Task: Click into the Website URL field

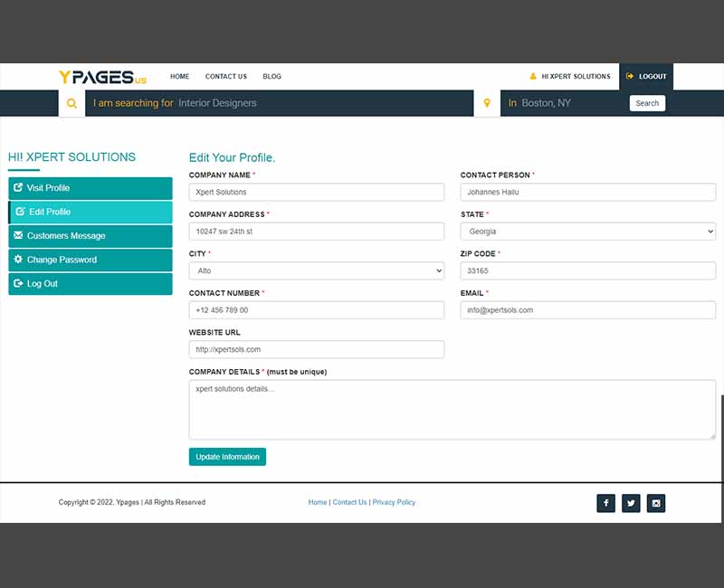Action: [x=316, y=349]
